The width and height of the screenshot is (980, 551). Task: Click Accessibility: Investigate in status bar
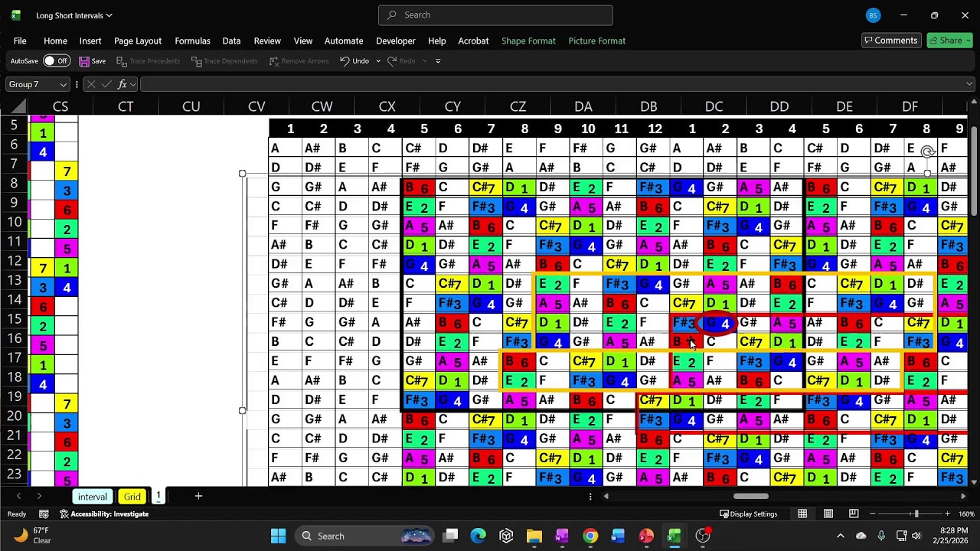[103, 514]
